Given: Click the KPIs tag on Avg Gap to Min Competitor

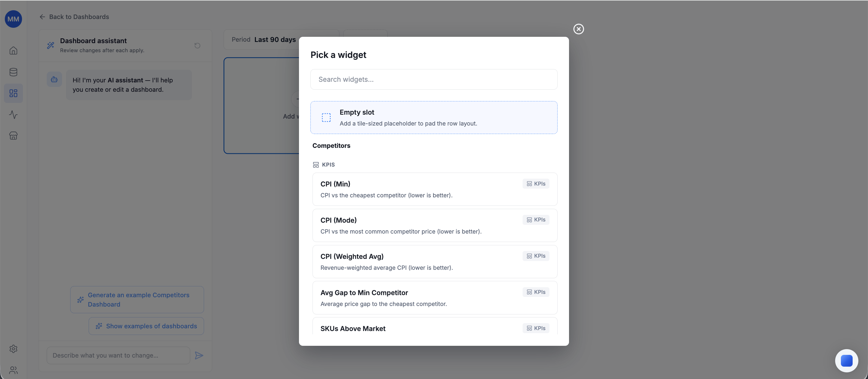Looking at the screenshot, I should tap(536, 292).
